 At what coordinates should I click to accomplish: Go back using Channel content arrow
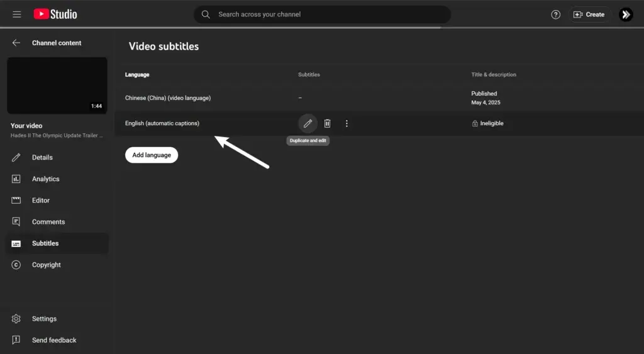coord(16,43)
